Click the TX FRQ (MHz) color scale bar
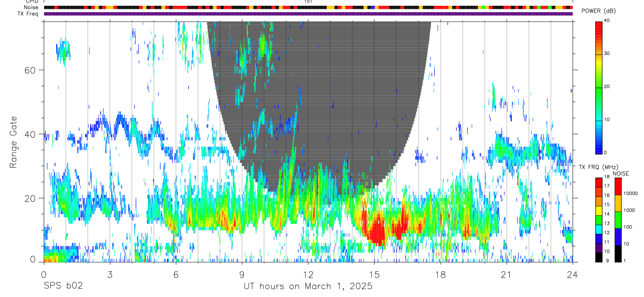Viewport: 644px width, 297px height. tap(599, 220)
